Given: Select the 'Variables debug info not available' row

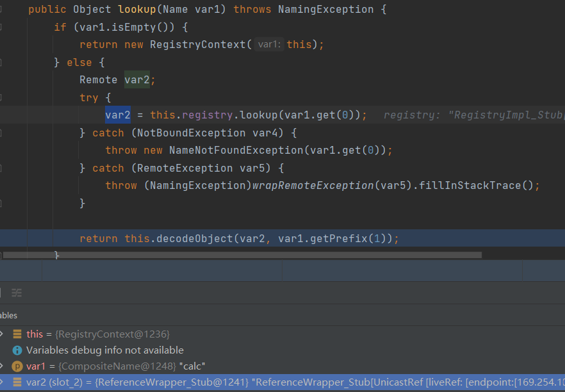Looking at the screenshot, I should [104, 350].
